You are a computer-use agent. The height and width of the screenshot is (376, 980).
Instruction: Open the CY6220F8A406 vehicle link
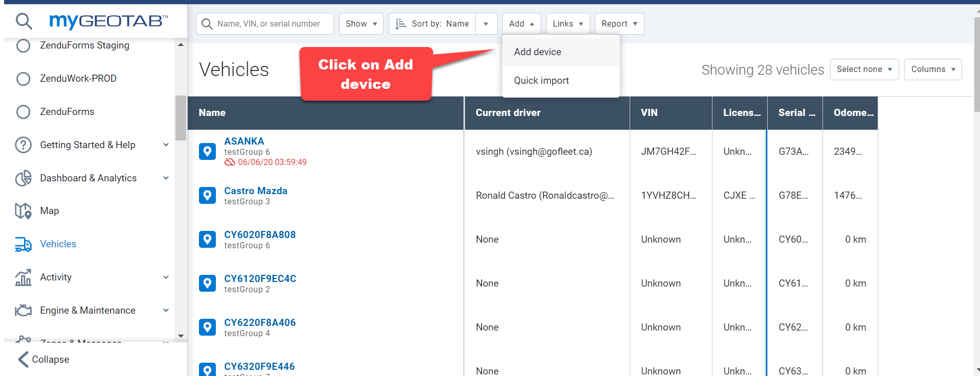pyautogui.click(x=260, y=322)
